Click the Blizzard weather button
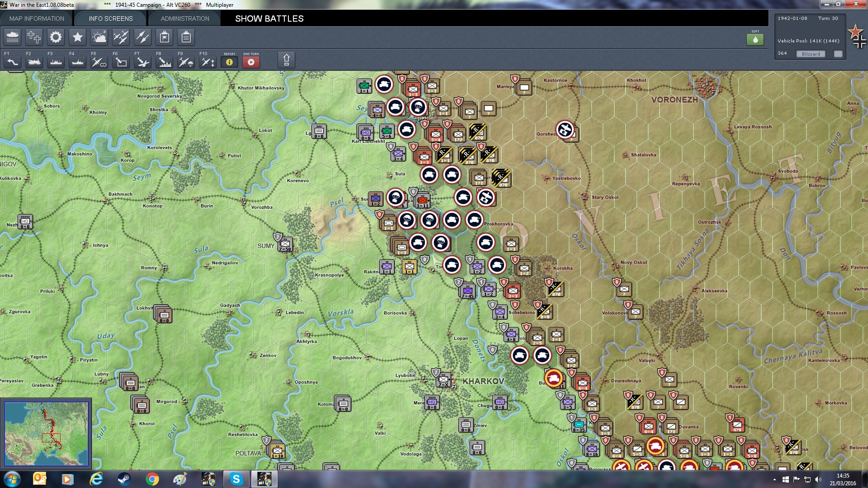 click(x=811, y=54)
